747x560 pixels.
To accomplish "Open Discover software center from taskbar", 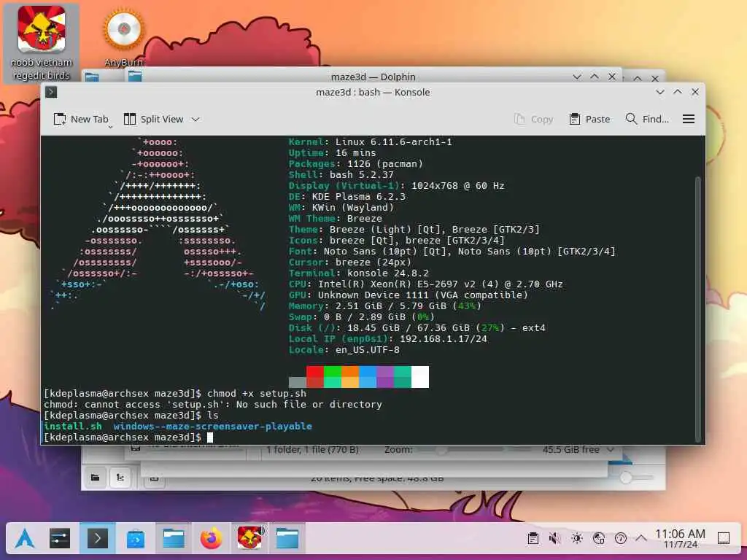I will click(135, 539).
